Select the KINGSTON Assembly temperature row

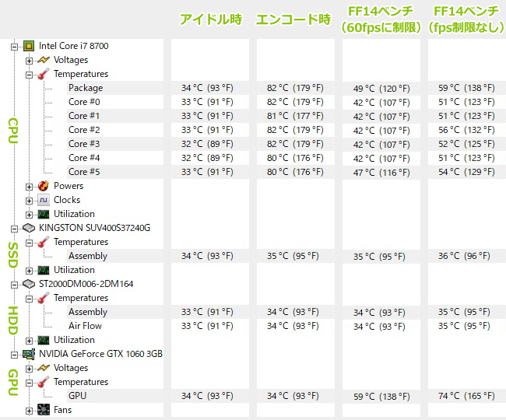tap(115, 256)
